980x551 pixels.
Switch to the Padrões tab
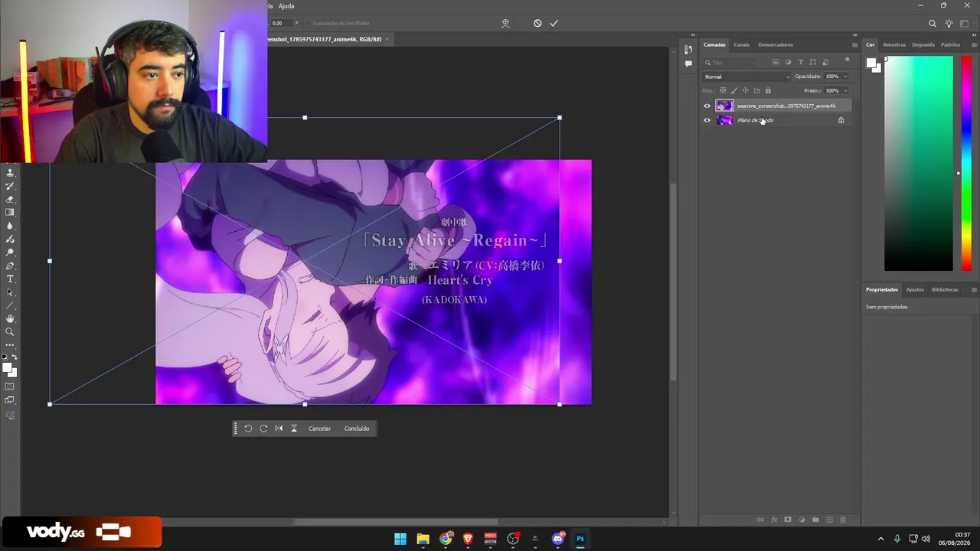point(951,44)
